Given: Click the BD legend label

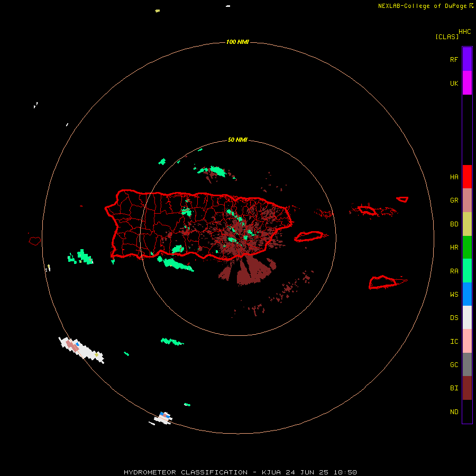Looking at the screenshot, I should tap(454, 224).
